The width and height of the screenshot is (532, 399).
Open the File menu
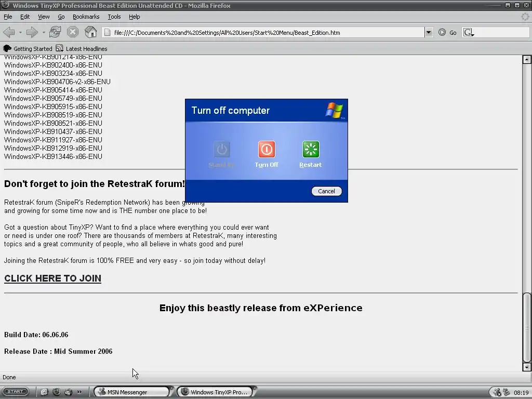[8, 17]
